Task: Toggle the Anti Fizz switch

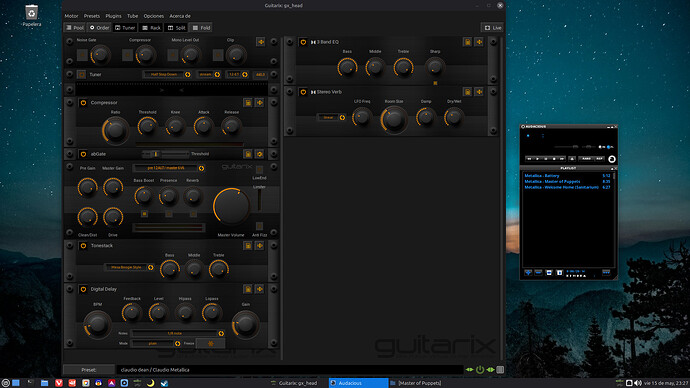Action: point(260,226)
